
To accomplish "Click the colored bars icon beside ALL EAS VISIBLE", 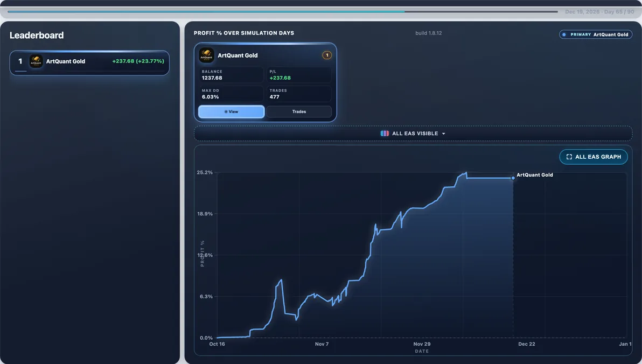I will [x=385, y=134].
